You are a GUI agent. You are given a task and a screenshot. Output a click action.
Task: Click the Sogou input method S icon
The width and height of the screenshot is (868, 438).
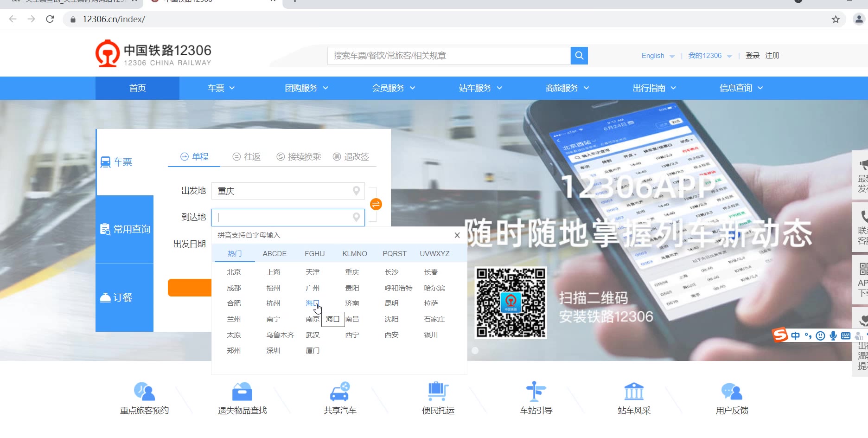[780, 335]
